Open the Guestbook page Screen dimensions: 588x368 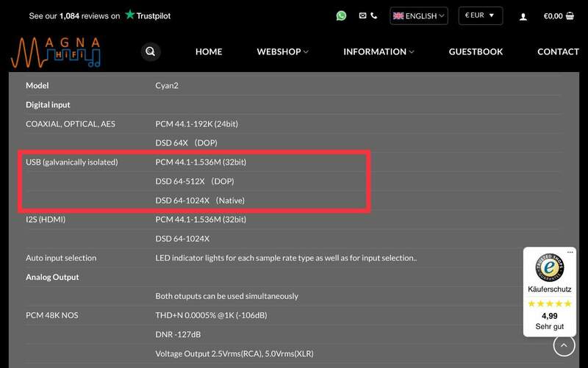click(476, 51)
